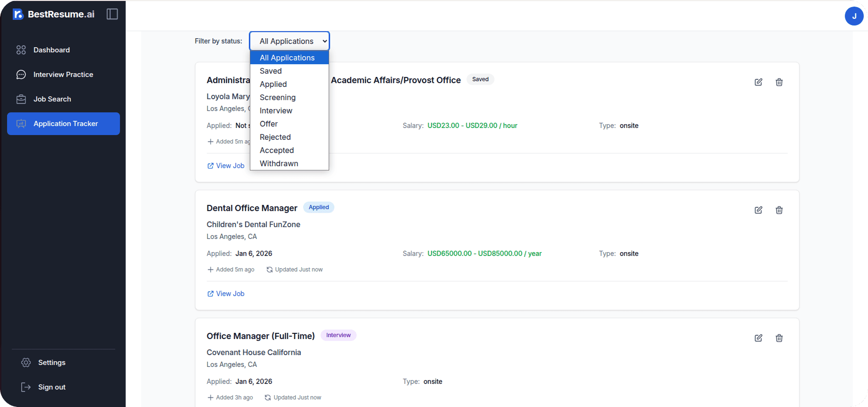The height and width of the screenshot is (407, 868).
Task: Go to Interview Practice
Action: (x=63, y=75)
